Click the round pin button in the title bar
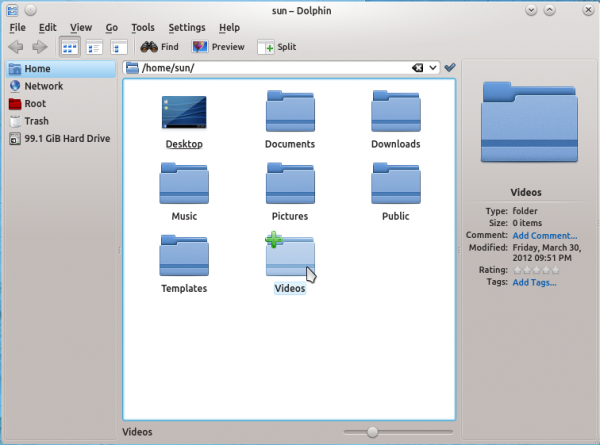600x445 pixels. click(x=31, y=10)
